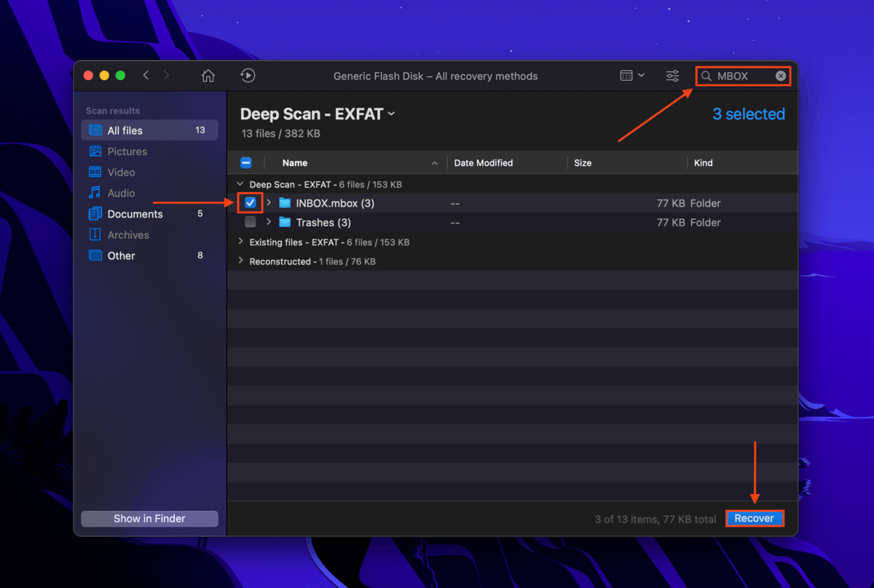This screenshot has width=874, height=588.
Task: Open the view mode dropdown
Action: (631, 76)
